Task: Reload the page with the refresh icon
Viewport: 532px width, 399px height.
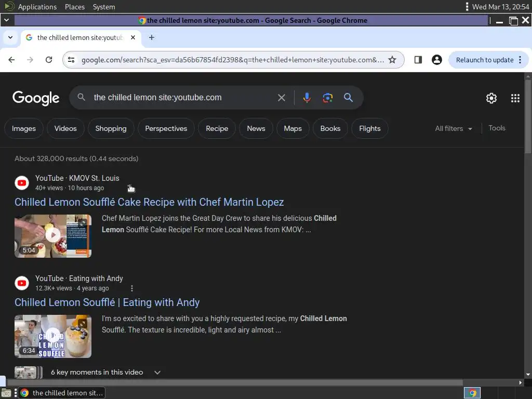Action: point(49,60)
